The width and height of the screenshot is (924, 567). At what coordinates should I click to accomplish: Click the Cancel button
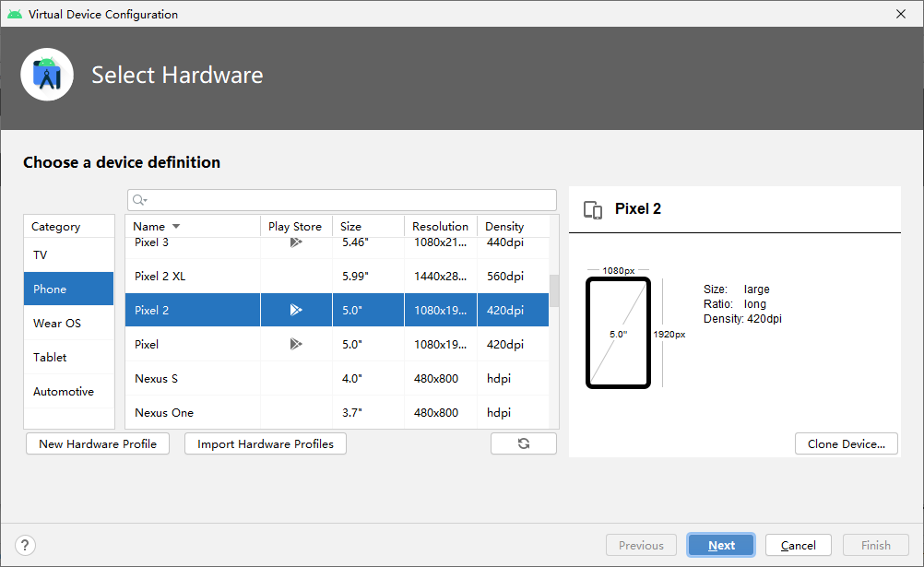(799, 545)
